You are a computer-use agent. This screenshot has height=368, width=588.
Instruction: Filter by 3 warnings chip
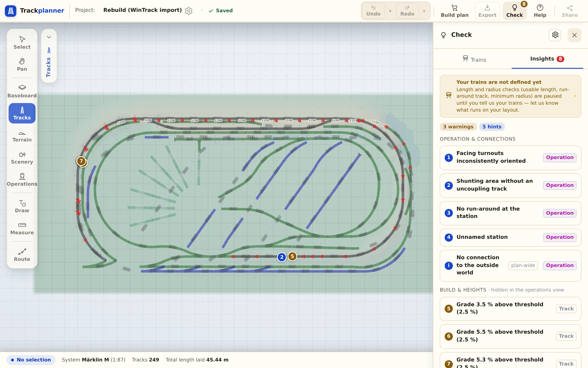click(x=458, y=127)
